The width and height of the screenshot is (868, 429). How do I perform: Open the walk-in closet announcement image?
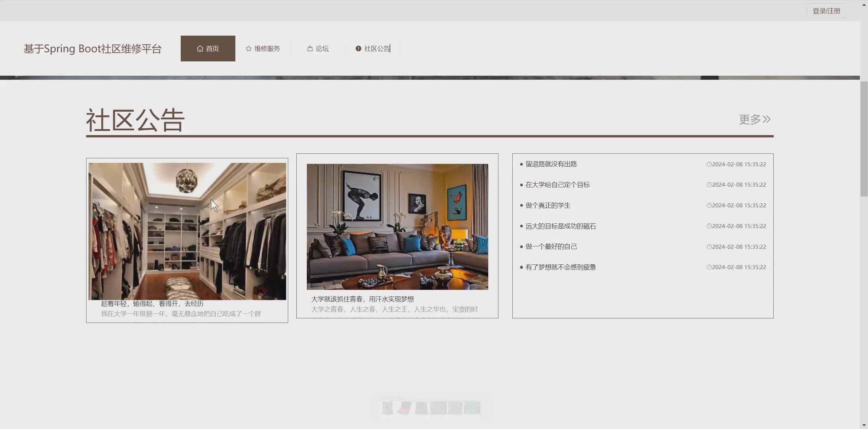tap(187, 231)
